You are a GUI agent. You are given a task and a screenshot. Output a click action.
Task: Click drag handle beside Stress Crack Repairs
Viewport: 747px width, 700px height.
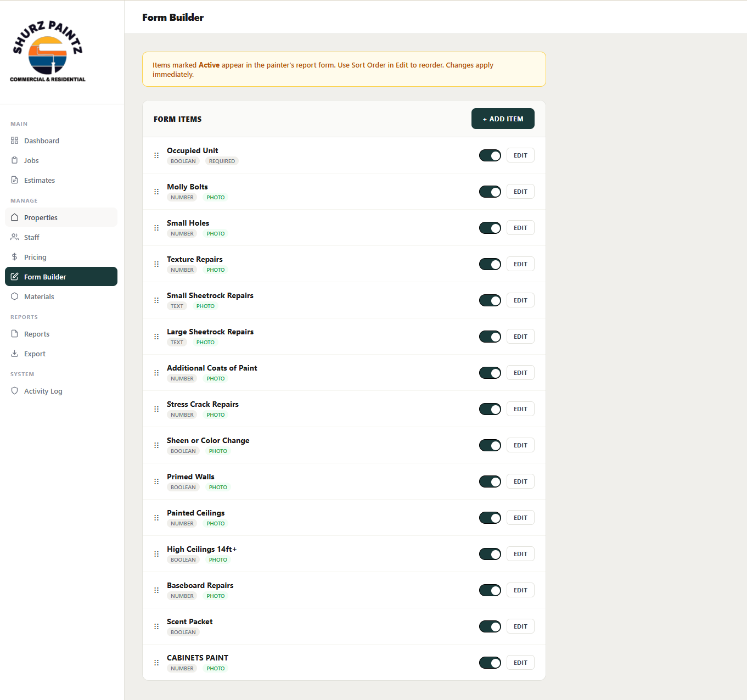click(x=156, y=409)
